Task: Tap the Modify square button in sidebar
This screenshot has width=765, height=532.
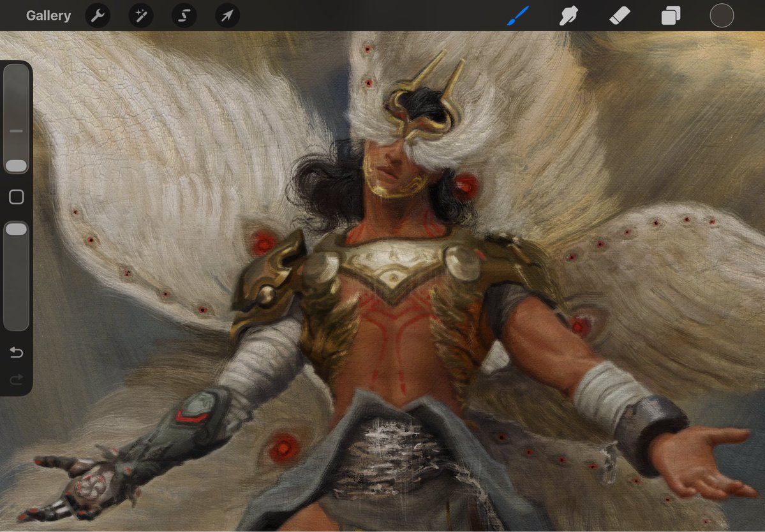Action: pyautogui.click(x=16, y=197)
